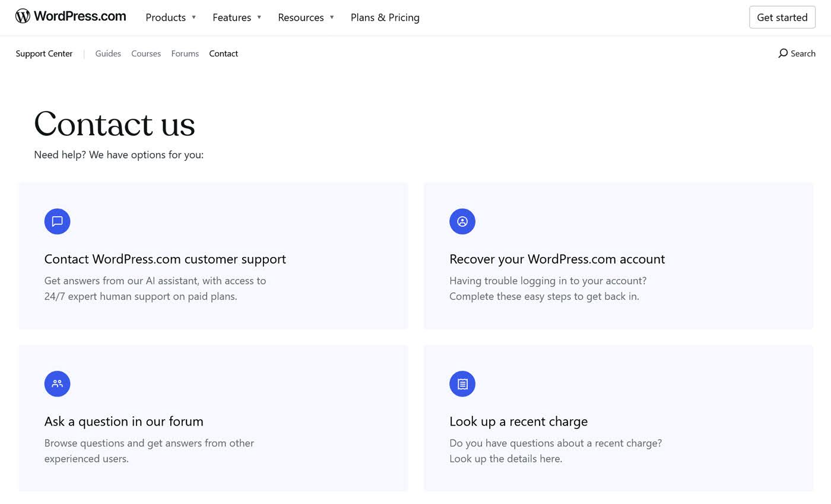Open Plans & Pricing

coord(385,17)
